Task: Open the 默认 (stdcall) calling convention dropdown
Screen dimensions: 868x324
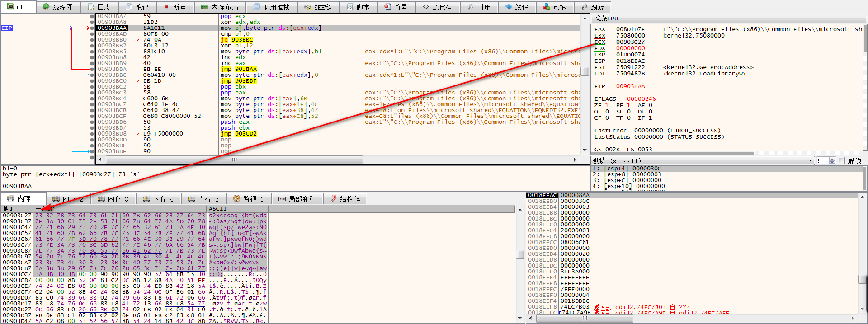Action: point(811,160)
